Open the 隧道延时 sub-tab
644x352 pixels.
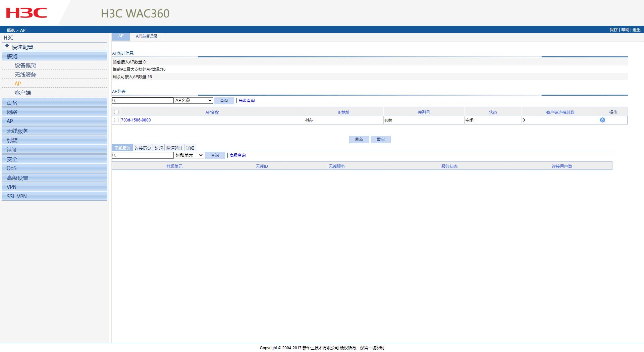tap(174, 148)
